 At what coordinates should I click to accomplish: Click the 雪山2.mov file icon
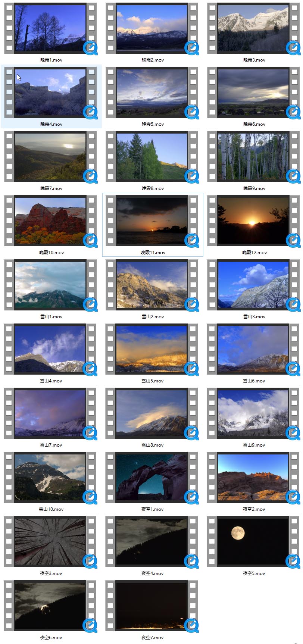tap(152, 285)
